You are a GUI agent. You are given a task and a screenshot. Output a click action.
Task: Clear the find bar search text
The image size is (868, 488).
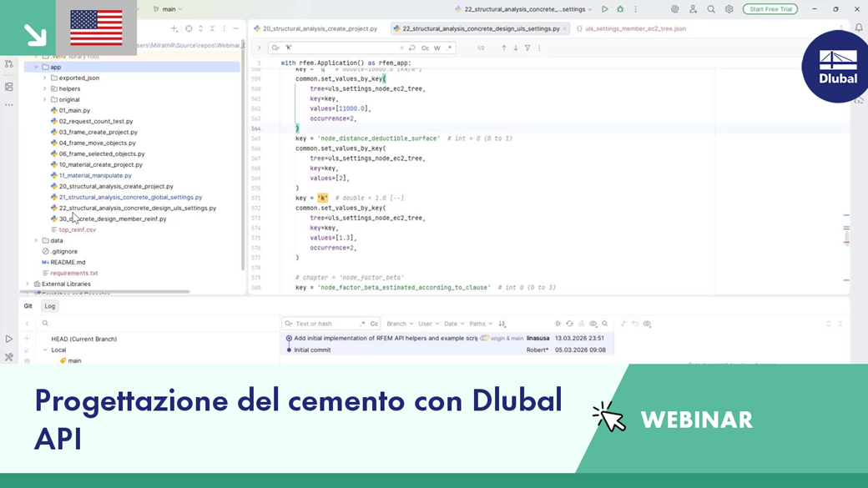click(401, 48)
